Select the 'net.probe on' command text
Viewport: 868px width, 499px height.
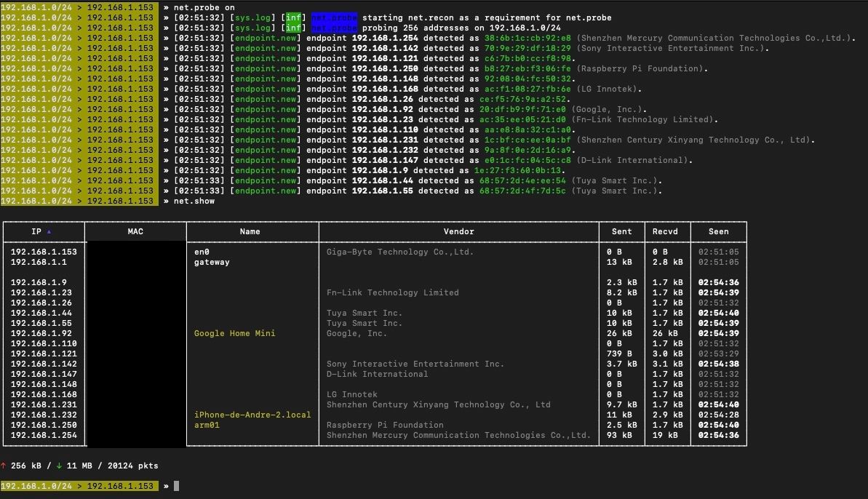click(x=204, y=8)
